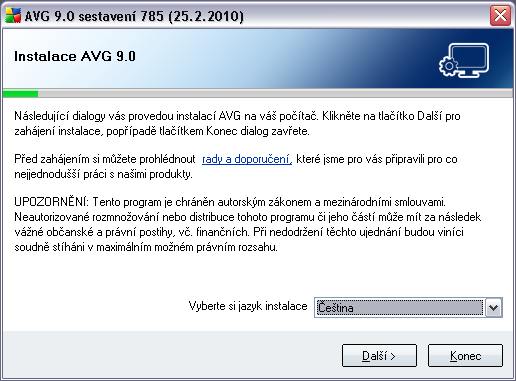Click the 'Následující dialogy vás provedou' paragraph
Image resolution: width=516 pixels, height=381 pixels.
(237, 124)
